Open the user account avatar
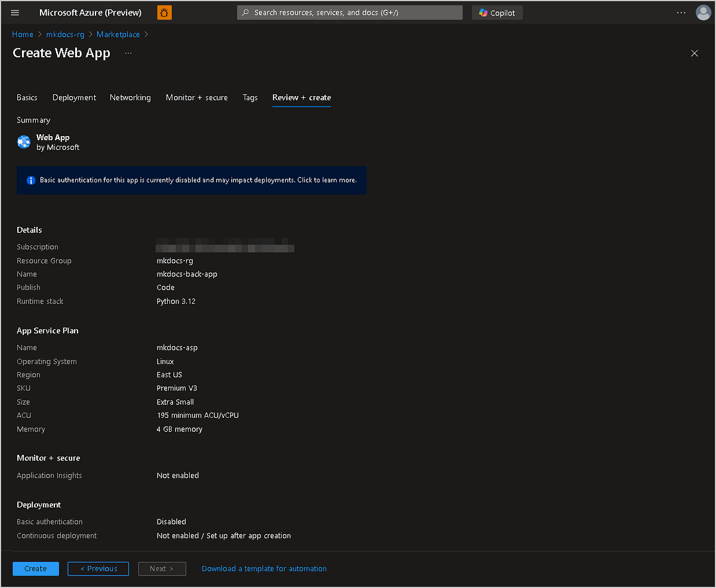The width and height of the screenshot is (716, 588). tap(703, 13)
